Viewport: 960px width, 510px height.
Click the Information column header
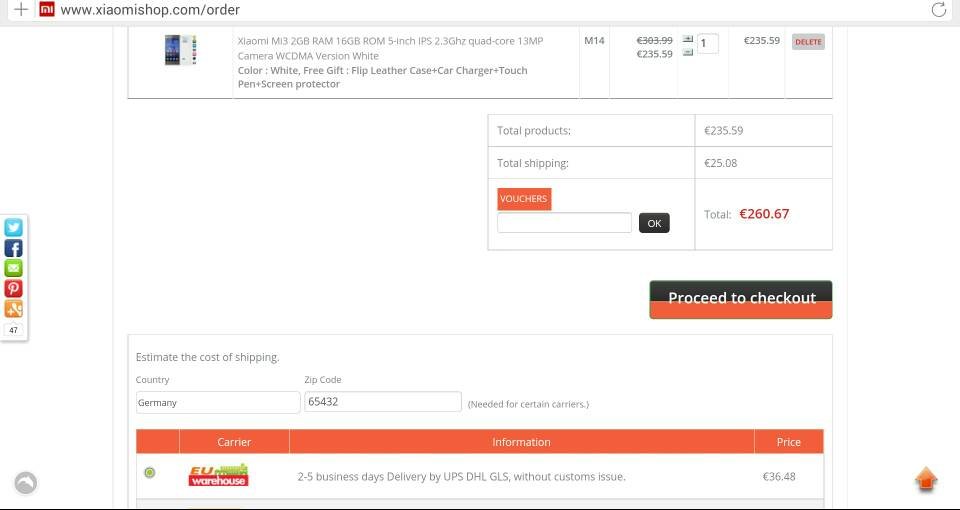tap(522, 441)
